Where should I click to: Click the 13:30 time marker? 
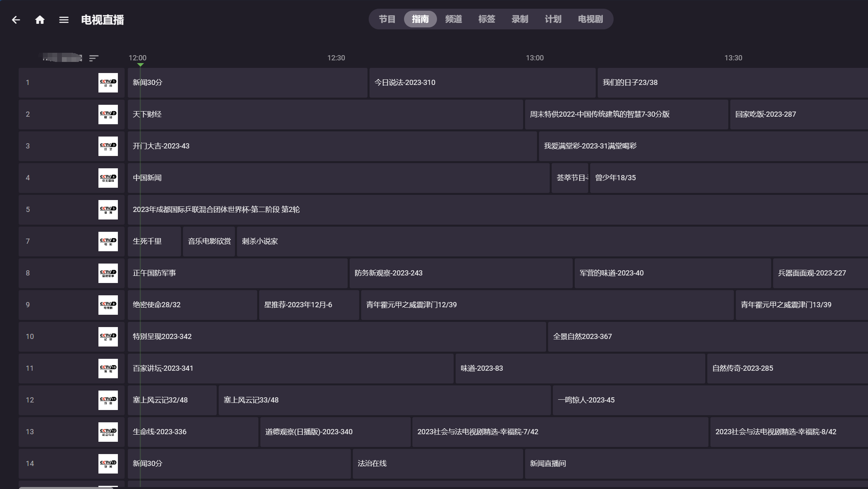[733, 58]
